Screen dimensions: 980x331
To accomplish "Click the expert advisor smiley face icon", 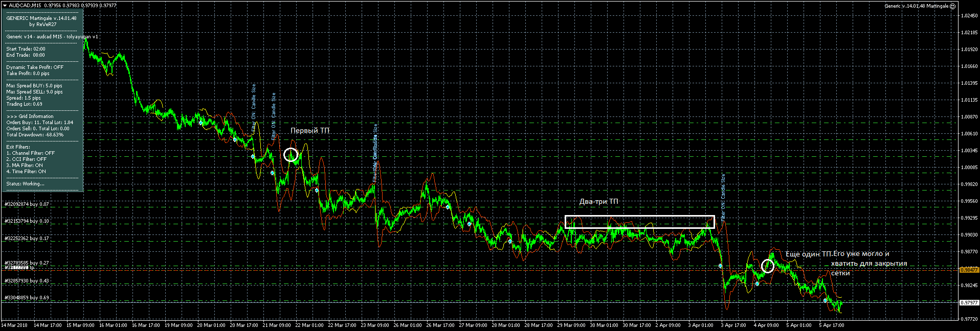I will 952,6.
